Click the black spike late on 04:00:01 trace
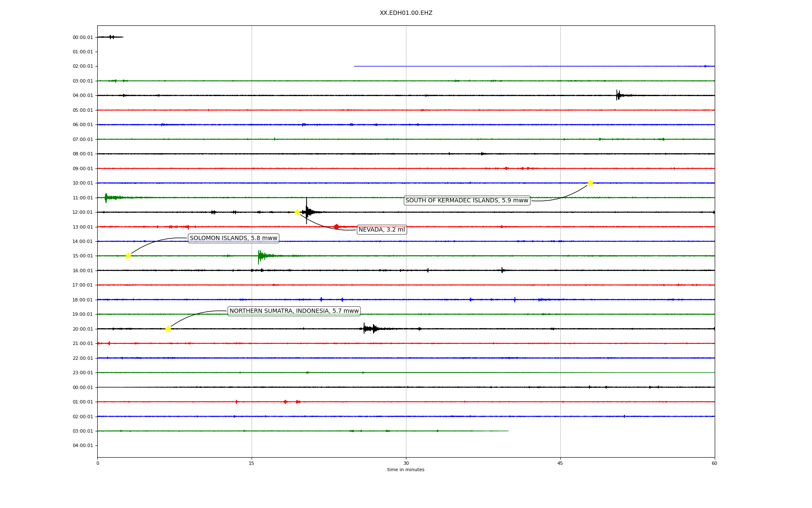Screen dimensions: 812x508 618,95
